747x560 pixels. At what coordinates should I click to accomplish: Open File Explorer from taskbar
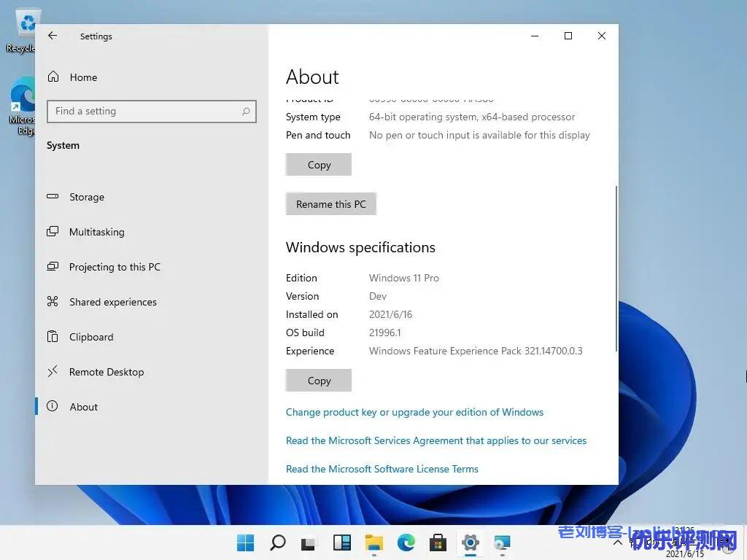tap(374, 542)
